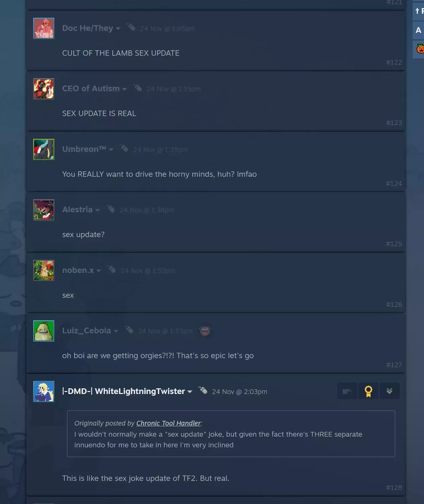The image size is (424, 504).
Task: Open the dropdown next to CEO of Autism
Action: 124,89
